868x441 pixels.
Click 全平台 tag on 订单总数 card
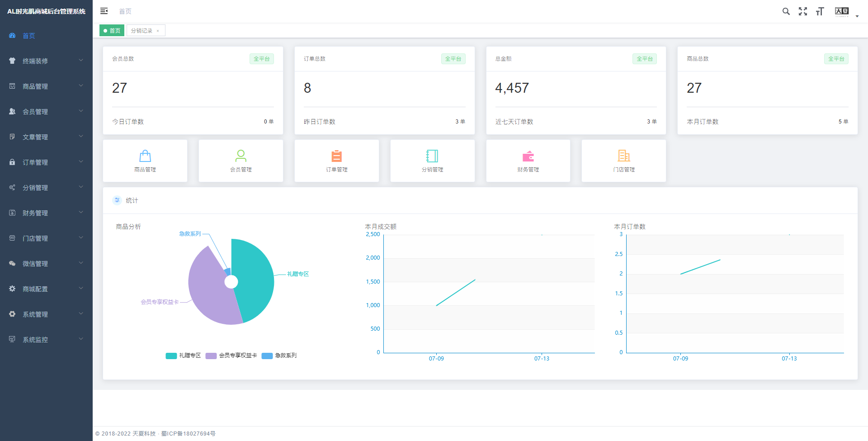[x=453, y=59]
